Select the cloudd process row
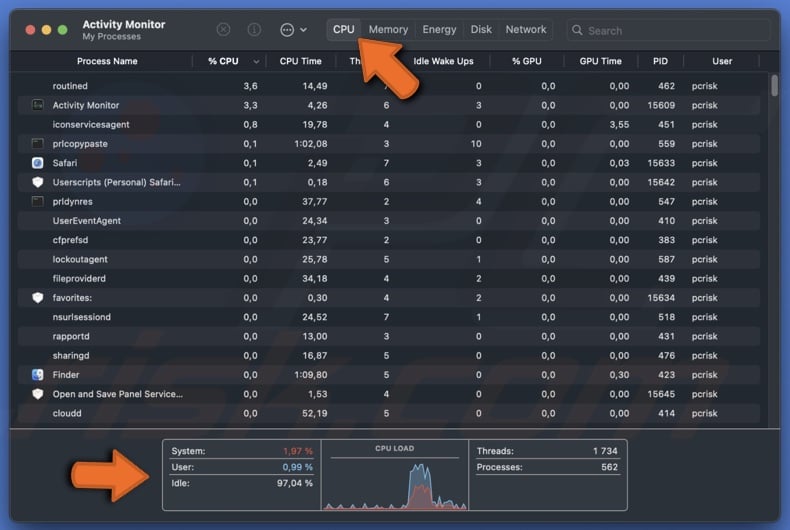The height and width of the screenshot is (530, 790). pyautogui.click(x=388, y=413)
